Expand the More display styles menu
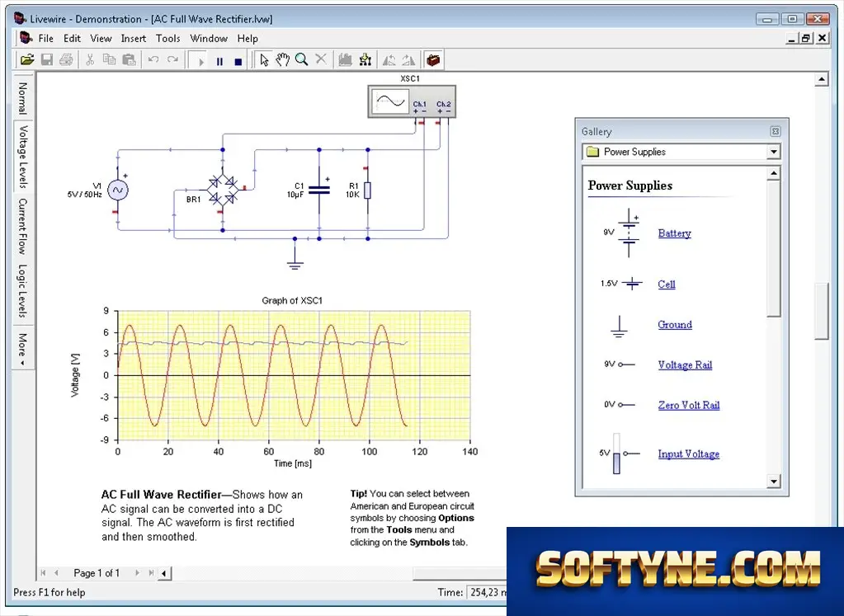The height and width of the screenshot is (616, 844). 22,349
